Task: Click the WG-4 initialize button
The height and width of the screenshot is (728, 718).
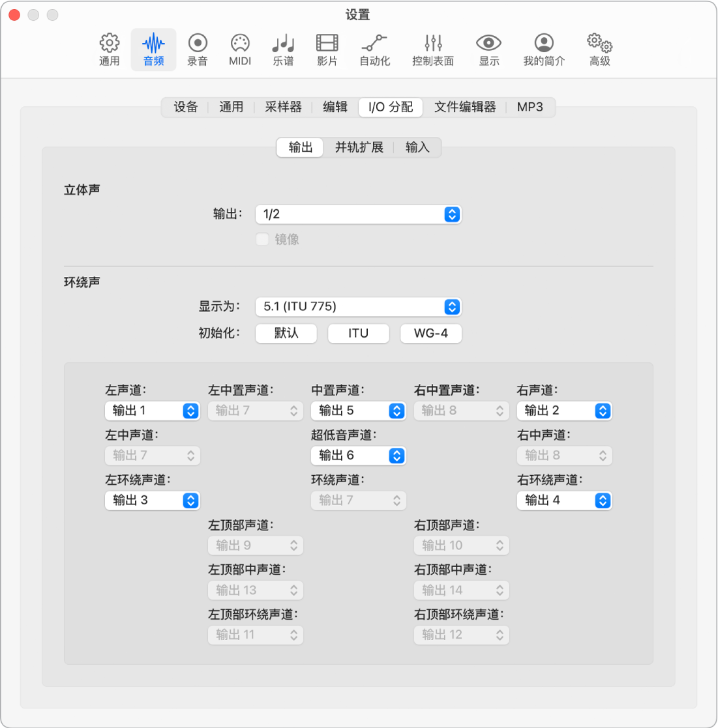Action: 430,333
